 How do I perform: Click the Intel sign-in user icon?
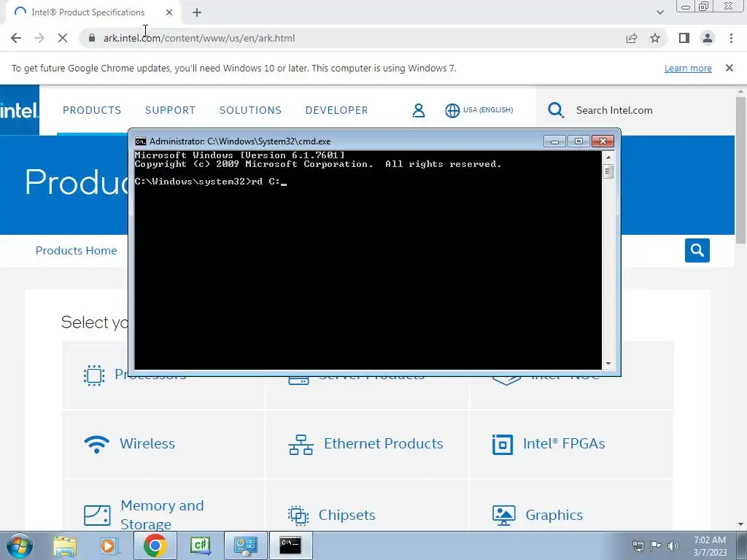(x=418, y=111)
